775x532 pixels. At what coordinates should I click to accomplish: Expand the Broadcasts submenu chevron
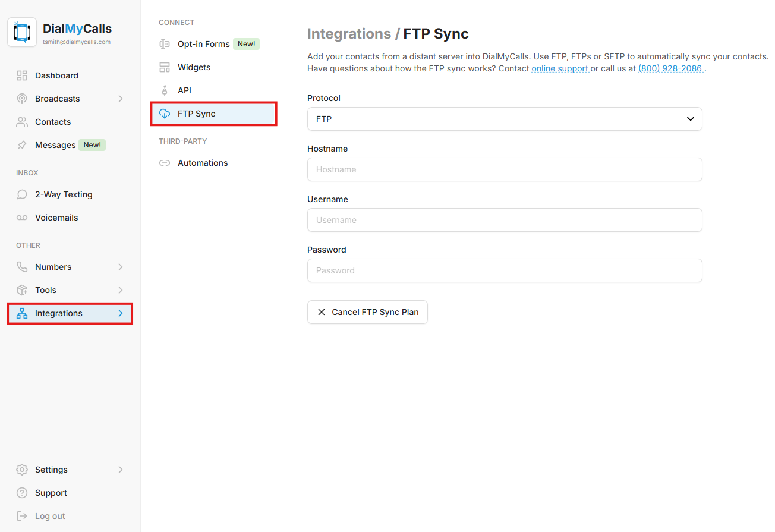coord(121,99)
